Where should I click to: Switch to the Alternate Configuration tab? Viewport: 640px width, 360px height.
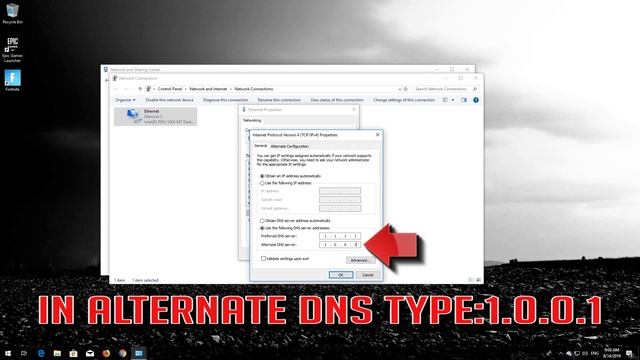click(x=290, y=146)
